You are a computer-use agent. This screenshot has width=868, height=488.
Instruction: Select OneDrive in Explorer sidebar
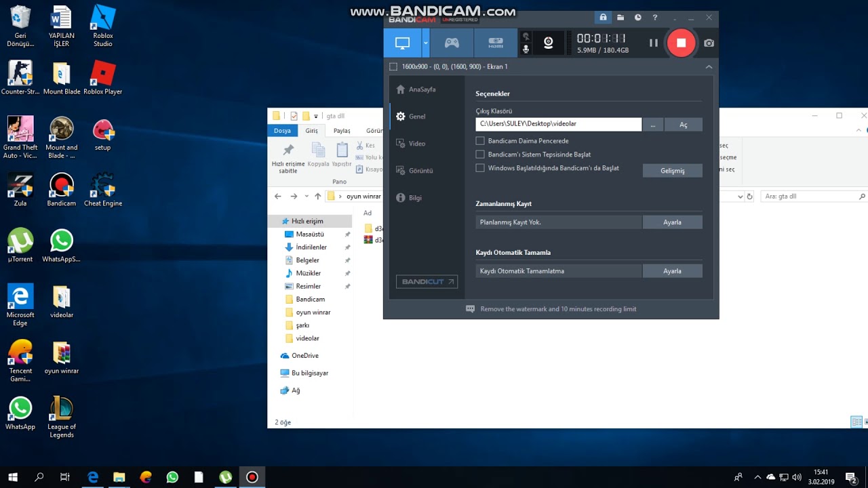click(304, 356)
